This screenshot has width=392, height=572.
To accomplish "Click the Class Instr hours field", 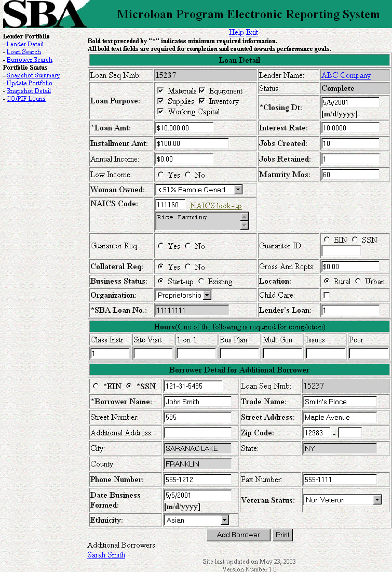I will pyautogui.click(x=110, y=353).
